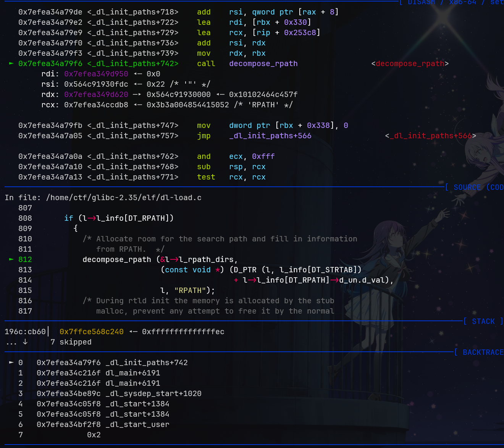Click the purple decompose_rpath call operand

click(263, 63)
